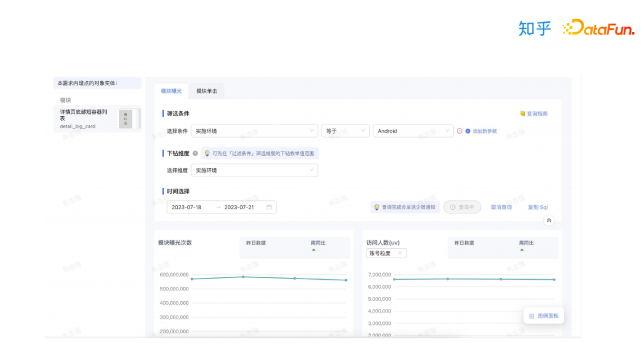This screenshot has height=362, width=644.
Task: Open the 账号粒度 dropdown under 访问人数(uv)
Action: tap(386, 253)
